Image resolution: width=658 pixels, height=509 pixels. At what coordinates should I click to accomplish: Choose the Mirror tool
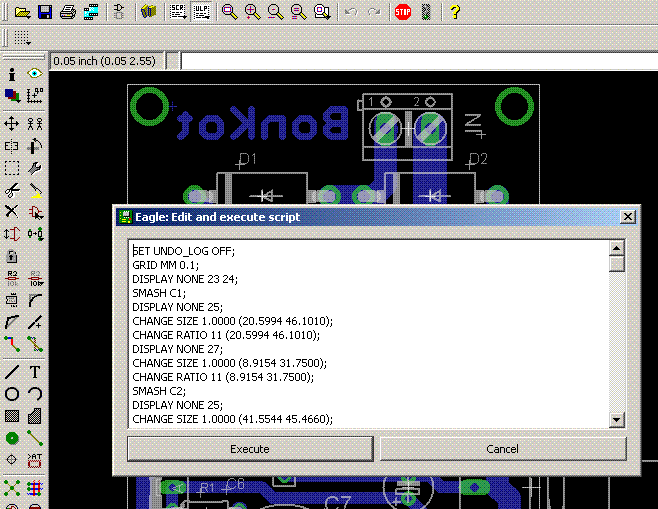[x=11, y=146]
